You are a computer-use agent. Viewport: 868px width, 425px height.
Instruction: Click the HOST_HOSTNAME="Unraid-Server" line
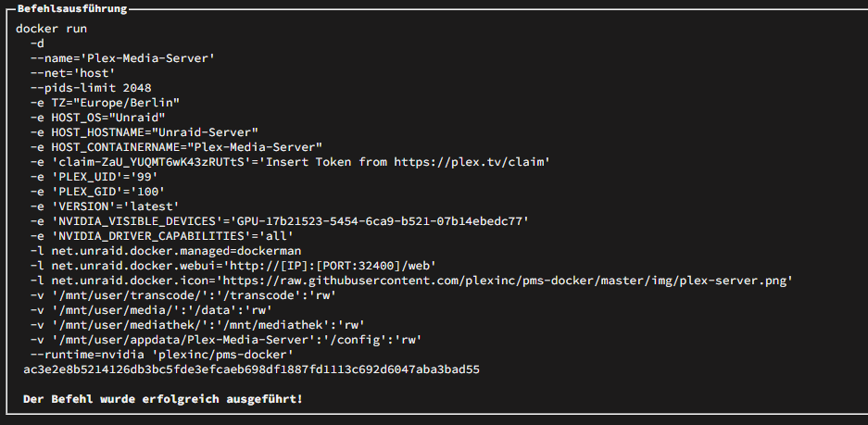click(x=145, y=132)
